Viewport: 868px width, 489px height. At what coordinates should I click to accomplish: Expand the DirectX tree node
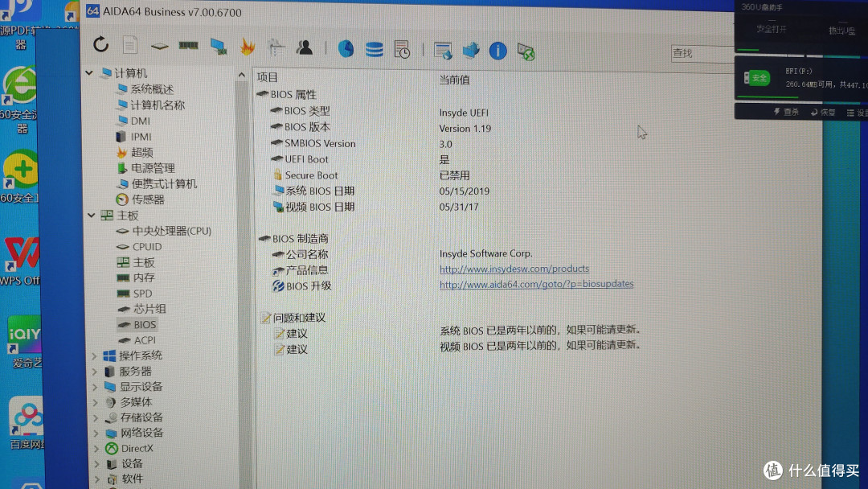point(96,448)
